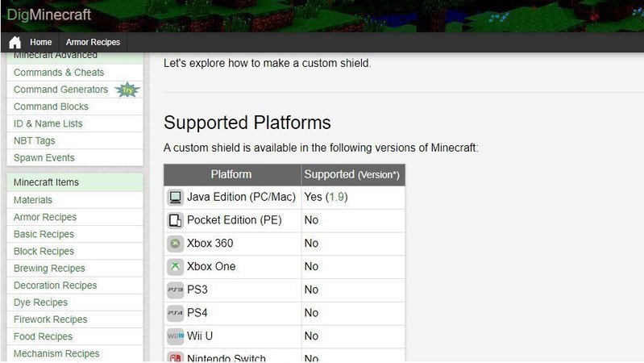Go to Home in navigation bar
Image resolution: width=644 pixels, height=363 pixels.
coord(40,42)
